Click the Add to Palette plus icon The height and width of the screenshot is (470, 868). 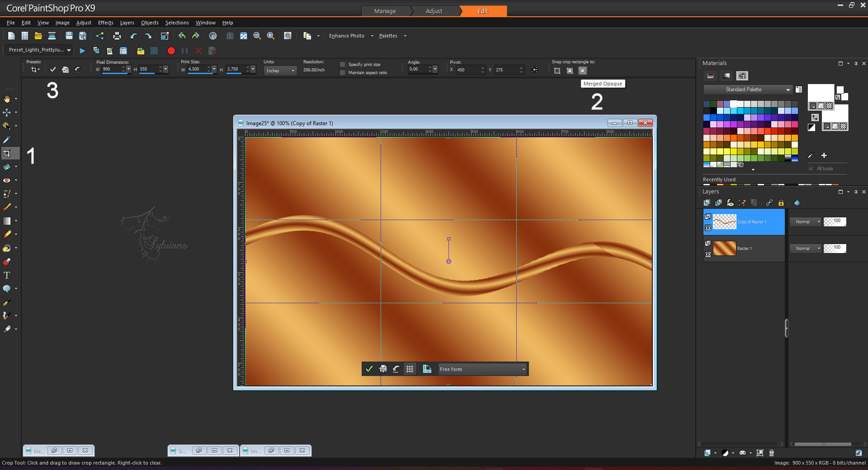(824, 155)
